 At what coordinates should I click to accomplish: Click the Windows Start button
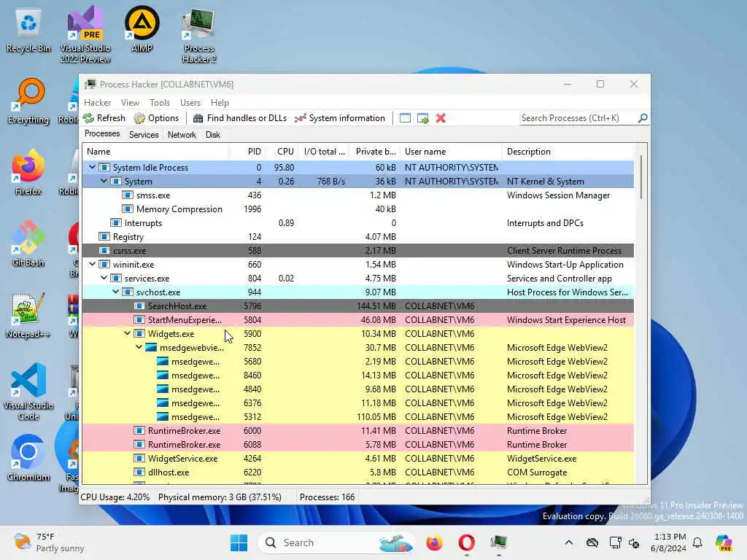tap(239, 542)
